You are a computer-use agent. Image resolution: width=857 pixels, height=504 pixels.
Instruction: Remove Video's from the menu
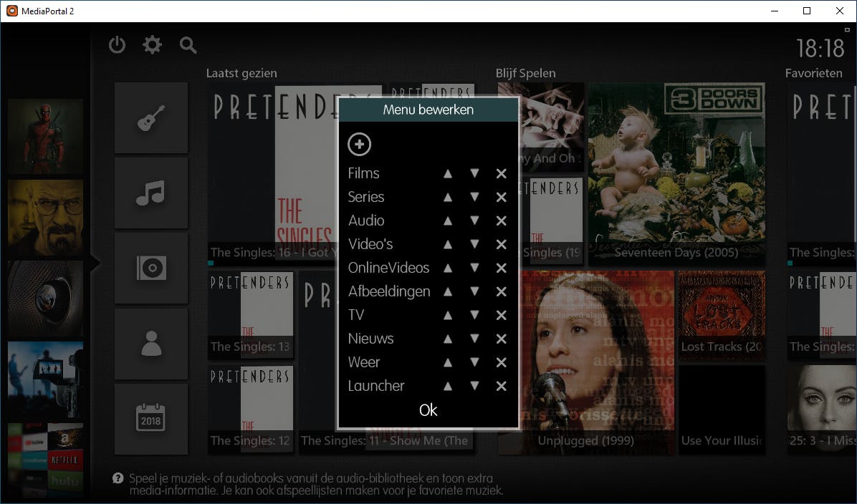click(501, 244)
